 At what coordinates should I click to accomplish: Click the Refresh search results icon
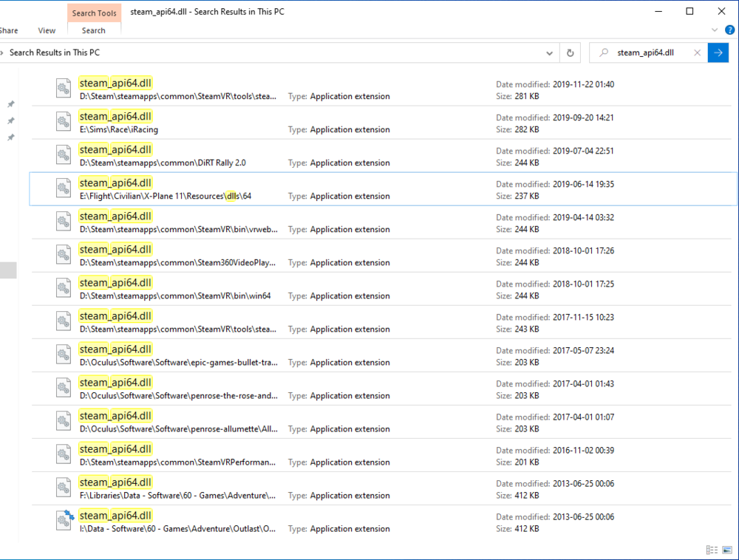(570, 52)
